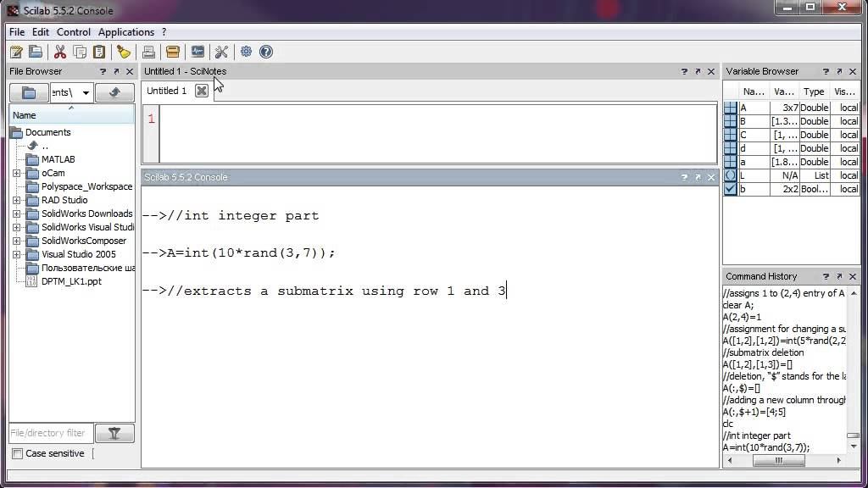Undock the Scilab Console panel
The height and width of the screenshot is (488, 868).
698,178
